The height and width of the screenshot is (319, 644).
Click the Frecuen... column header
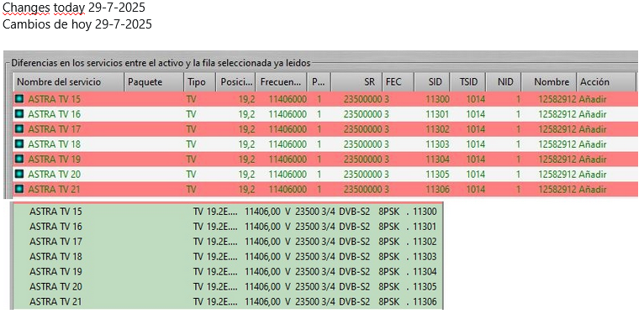pyautogui.click(x=282, y=82)
